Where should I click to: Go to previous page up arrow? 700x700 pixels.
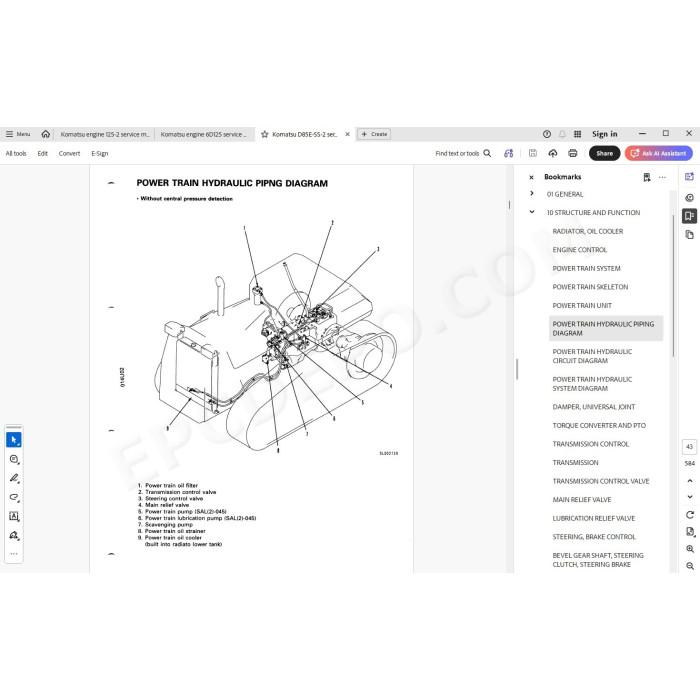(690, 481)
